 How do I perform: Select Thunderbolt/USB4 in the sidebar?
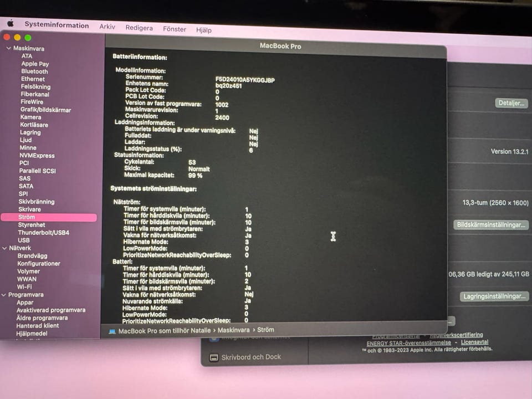tap(44, 232)
